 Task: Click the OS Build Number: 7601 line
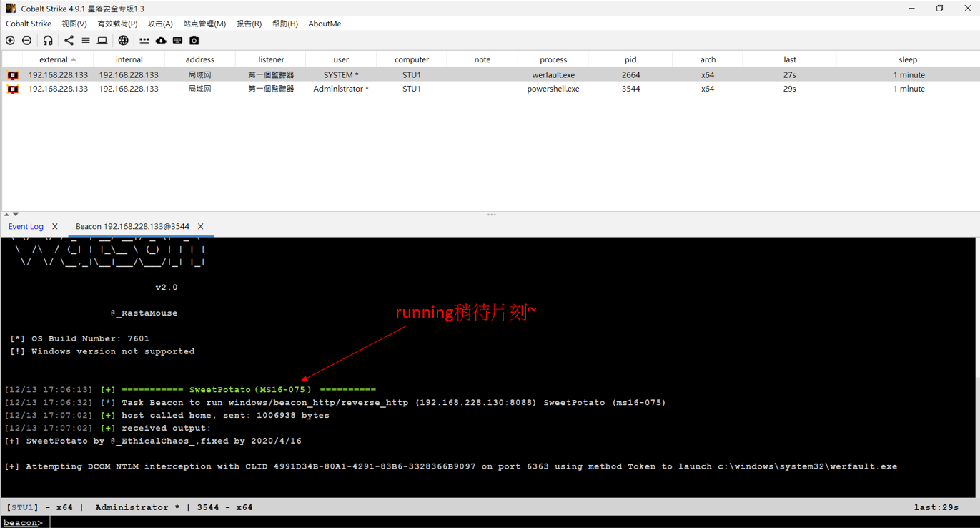[x=79, y=338]
